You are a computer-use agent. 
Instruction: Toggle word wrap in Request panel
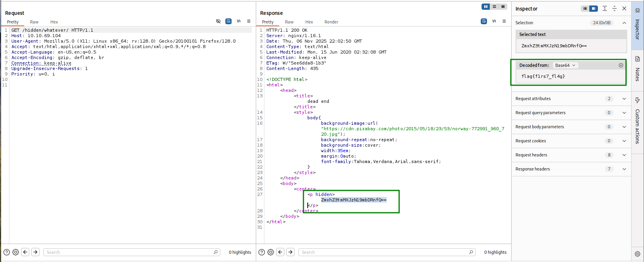click(228, 21)
